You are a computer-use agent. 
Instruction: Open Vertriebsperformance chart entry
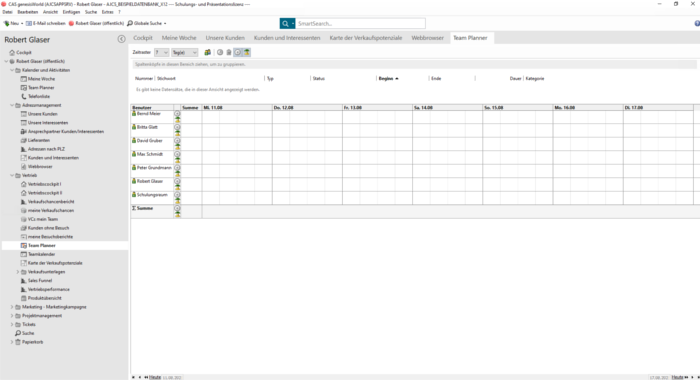tap(49, 289)
